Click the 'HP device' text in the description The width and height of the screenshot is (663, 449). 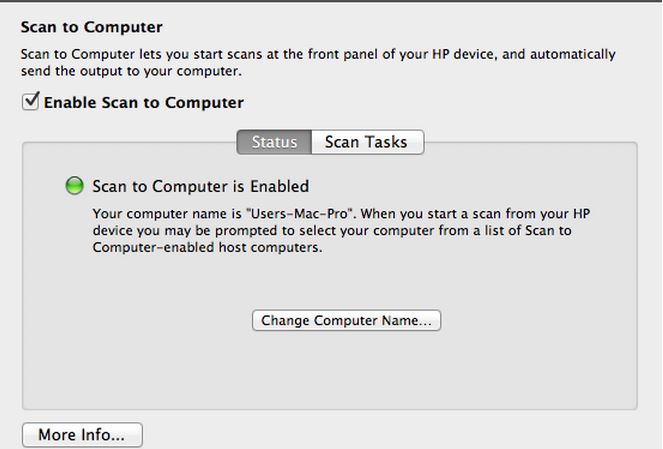pyautogui.click(x=463, y=55)
